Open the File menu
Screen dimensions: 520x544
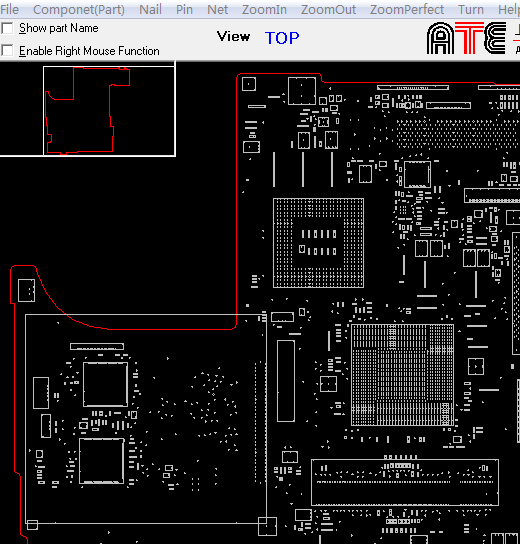pos(9,9)
